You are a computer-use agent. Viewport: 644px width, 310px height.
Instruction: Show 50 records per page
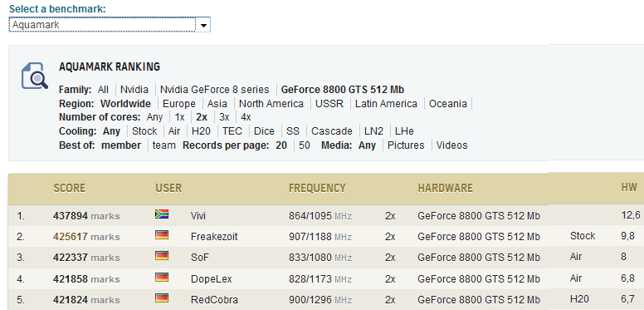coord(305,145)
